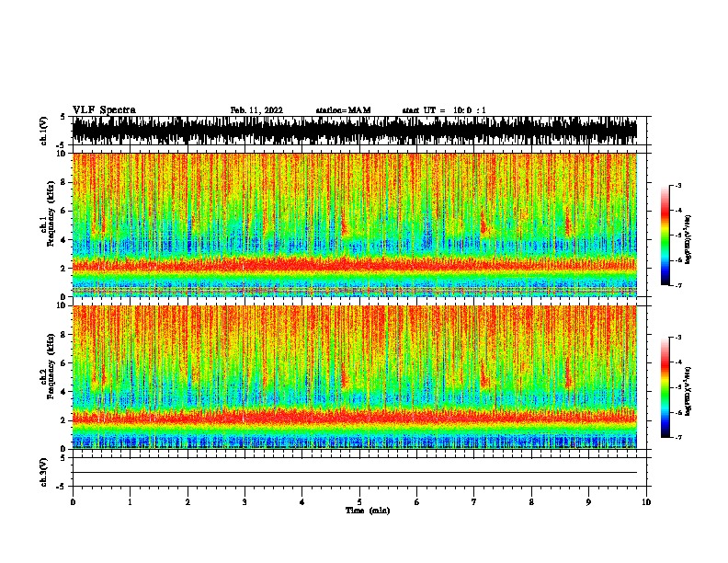Click the ch.1 spectrogram panel
Image resolution: width=728 pixels, height=563 pixels.
pyautogui.click(x=354, y=224)
